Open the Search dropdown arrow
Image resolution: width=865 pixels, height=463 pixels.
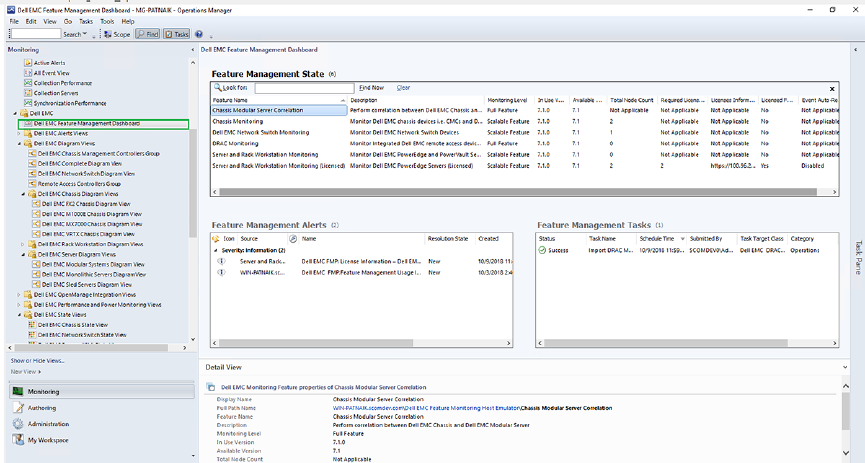pyautogui.click(x=85, y=34)
